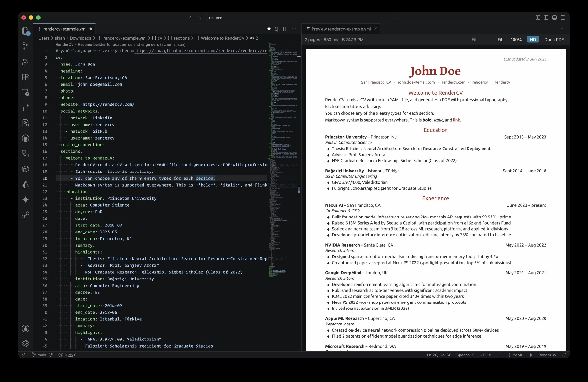This screenshot has height=382, width=588.
Task: Click the bow tie icon in activity bar
Action: (26, 215)
